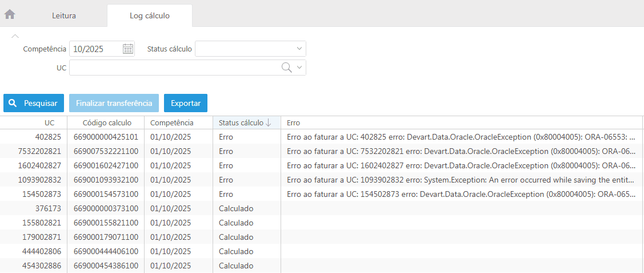Expand the Status cálculo dropdown
This screenshot has width=644, height=273.
pos(299,49)
